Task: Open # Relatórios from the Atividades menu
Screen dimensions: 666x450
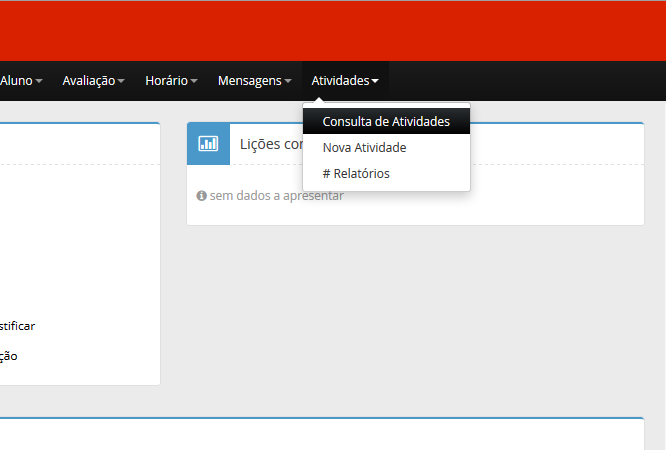Action: click(x=356, y=173)
